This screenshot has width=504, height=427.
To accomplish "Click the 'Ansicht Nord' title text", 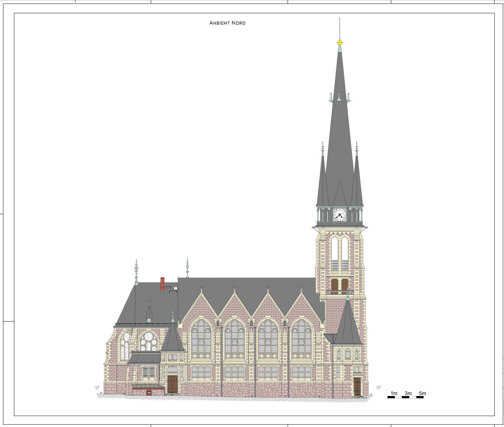I will (x=227, y=23).
